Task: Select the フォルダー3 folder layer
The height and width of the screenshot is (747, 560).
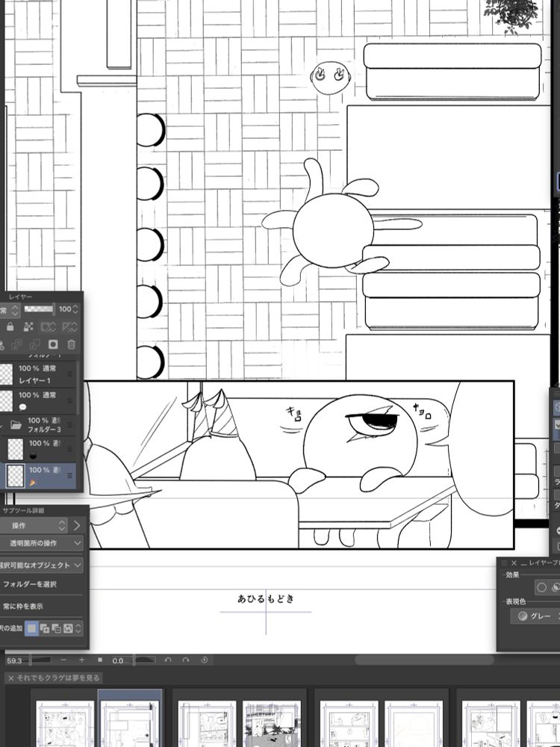Action: coord(38,424)
